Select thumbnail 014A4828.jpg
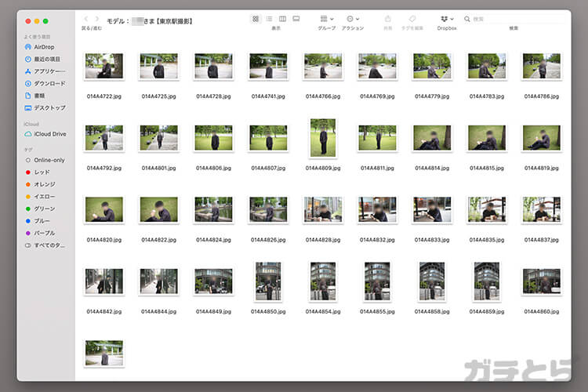588x392 pixels. point(323,209)
